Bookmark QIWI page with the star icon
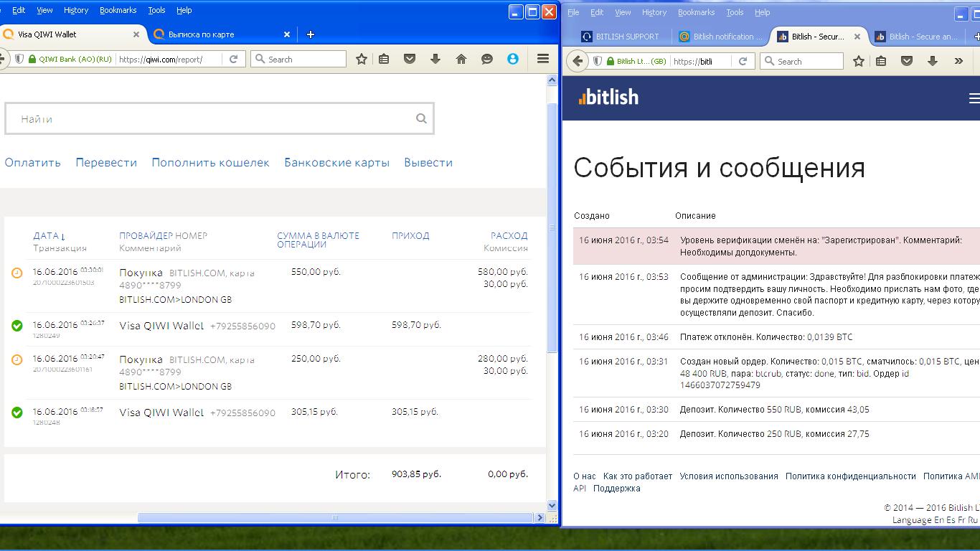980x551 pixels. pos(362,59)
